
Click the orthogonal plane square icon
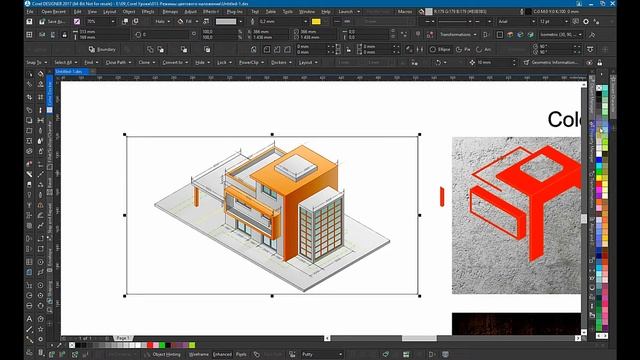[500, 35]
